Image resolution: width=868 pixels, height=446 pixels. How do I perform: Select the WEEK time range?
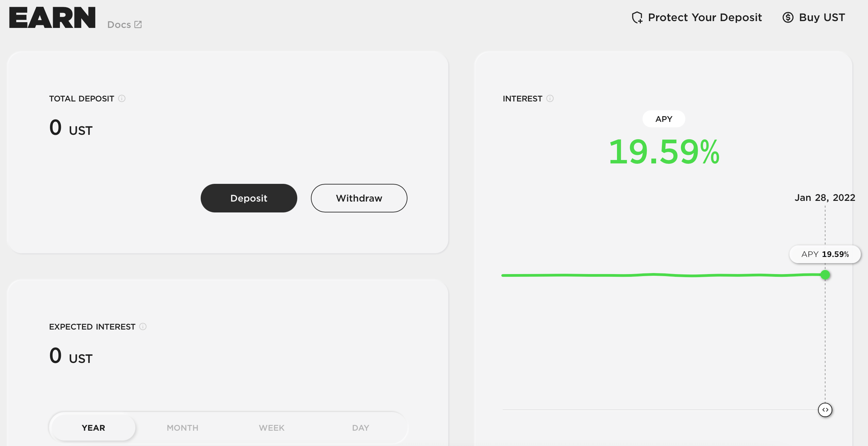pos(271,428)
